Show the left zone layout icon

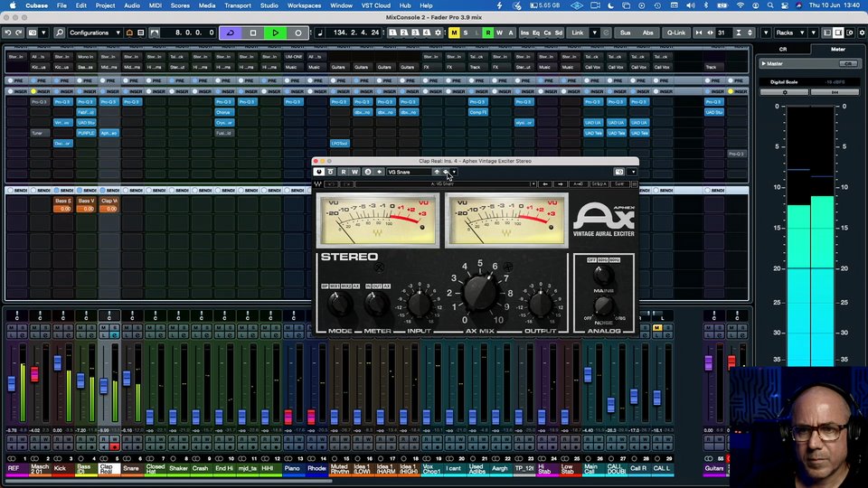point(827,33)
